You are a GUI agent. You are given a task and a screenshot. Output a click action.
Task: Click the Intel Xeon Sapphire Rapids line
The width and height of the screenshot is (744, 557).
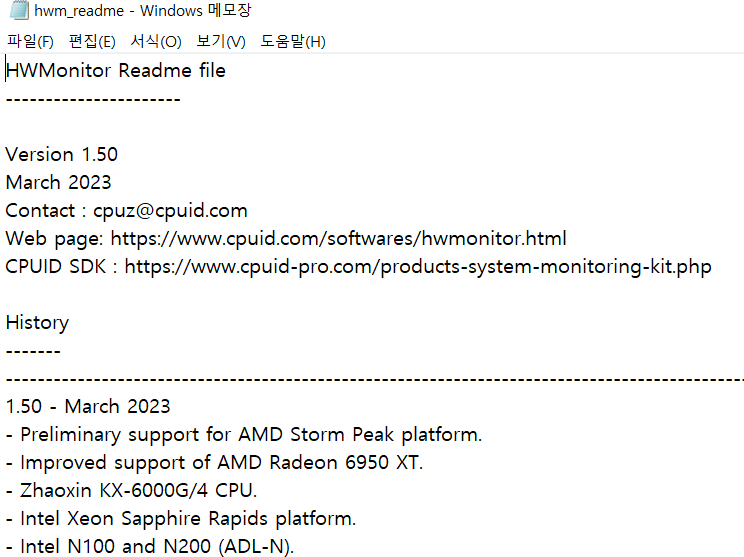pyautogui.click(x=181, y=519)
